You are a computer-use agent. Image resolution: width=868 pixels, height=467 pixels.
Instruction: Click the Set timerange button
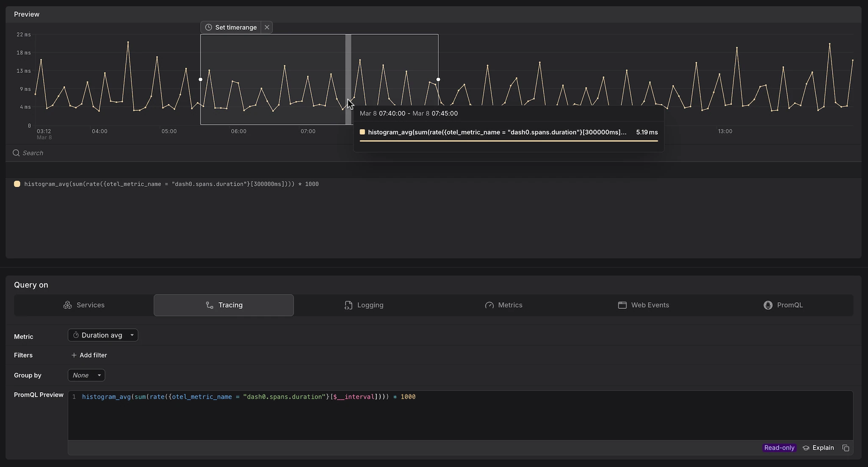[x=231, y=27]
